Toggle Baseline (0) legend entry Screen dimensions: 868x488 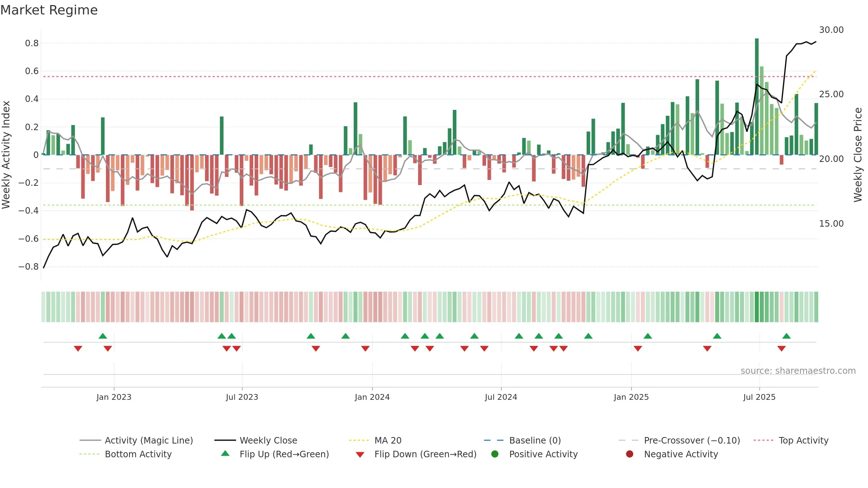click(522, 440)
